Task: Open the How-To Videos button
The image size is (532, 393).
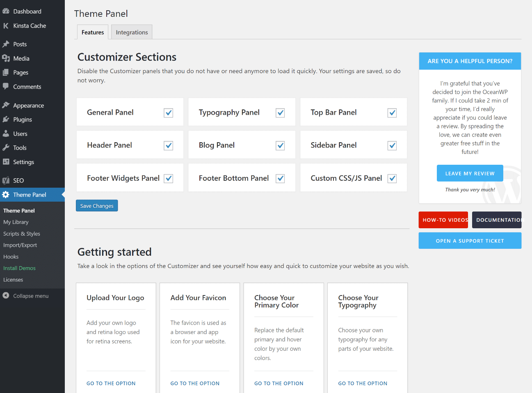Action: [444, 220]
